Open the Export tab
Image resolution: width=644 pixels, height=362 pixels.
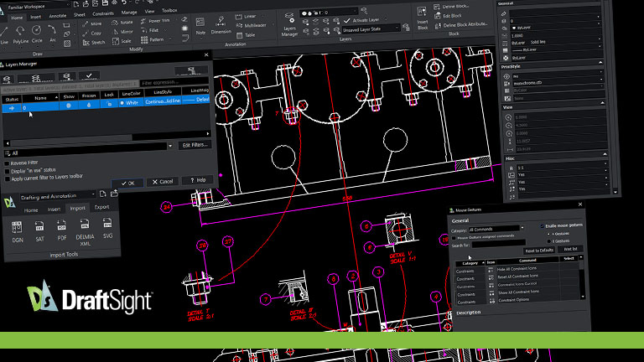101,209
